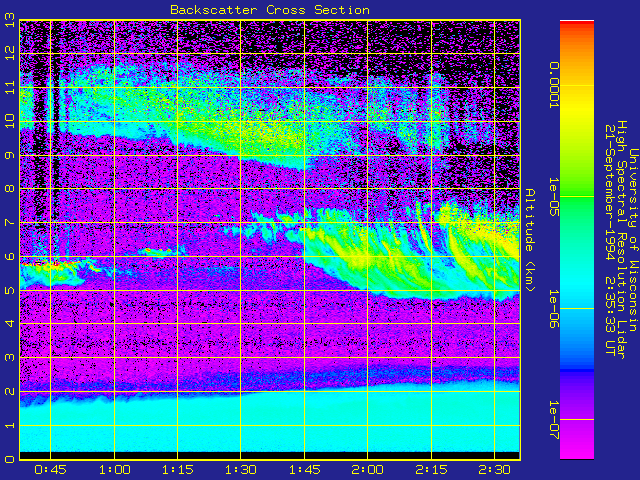
Task: Click altitude axis label 1
Action: pyautogui.click(x=9, y=425)
